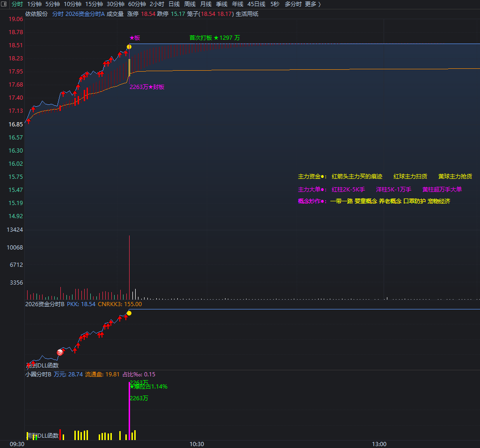Click the 10:30 time axis label
This screenshot has height=448, width=480.
point(197,444)
